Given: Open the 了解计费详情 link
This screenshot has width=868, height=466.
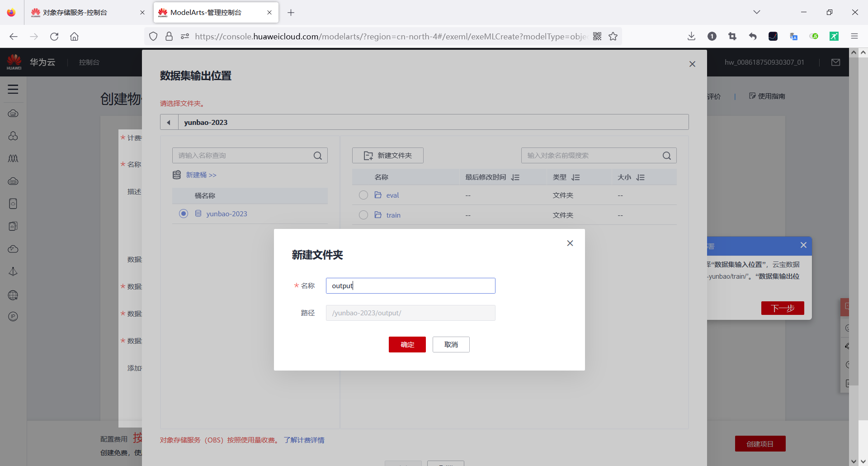Looking at the screenshot, I should click(304, 440).
